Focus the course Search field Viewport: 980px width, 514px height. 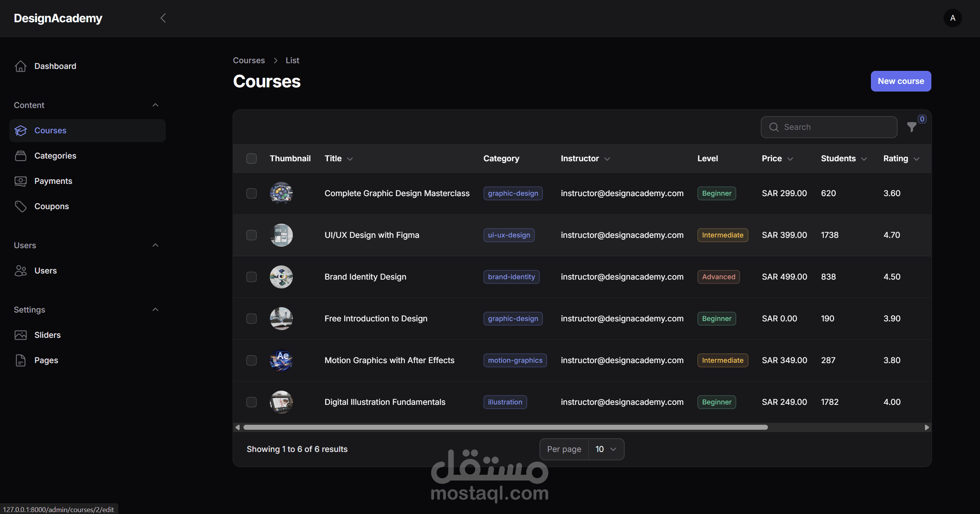tap(835, 127)
